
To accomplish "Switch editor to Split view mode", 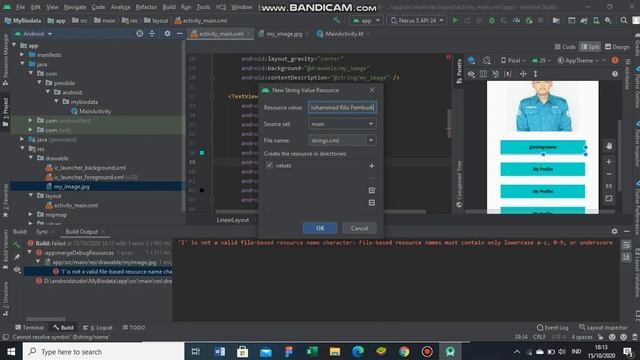I will (x=590, y=47).
